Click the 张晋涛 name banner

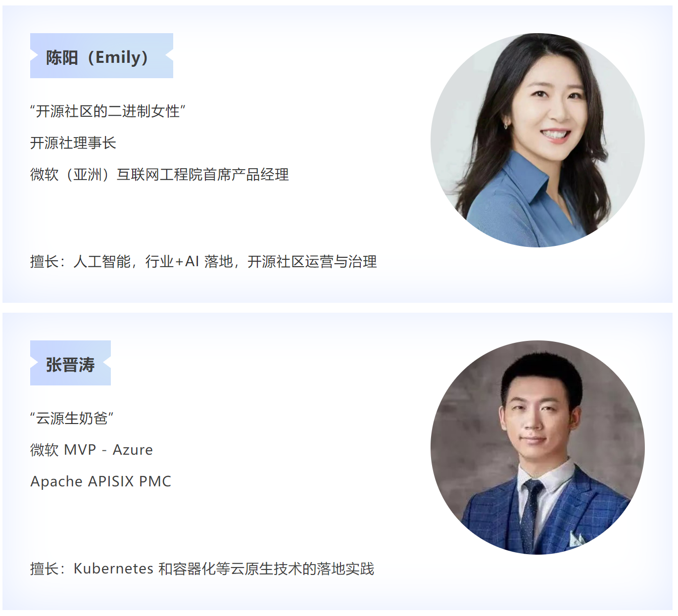(70, 363)
